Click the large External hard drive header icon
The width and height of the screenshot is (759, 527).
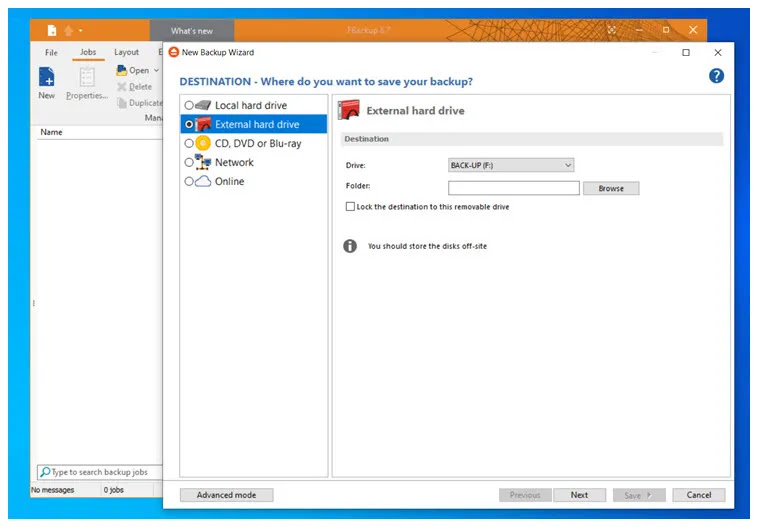coord(349,110)
